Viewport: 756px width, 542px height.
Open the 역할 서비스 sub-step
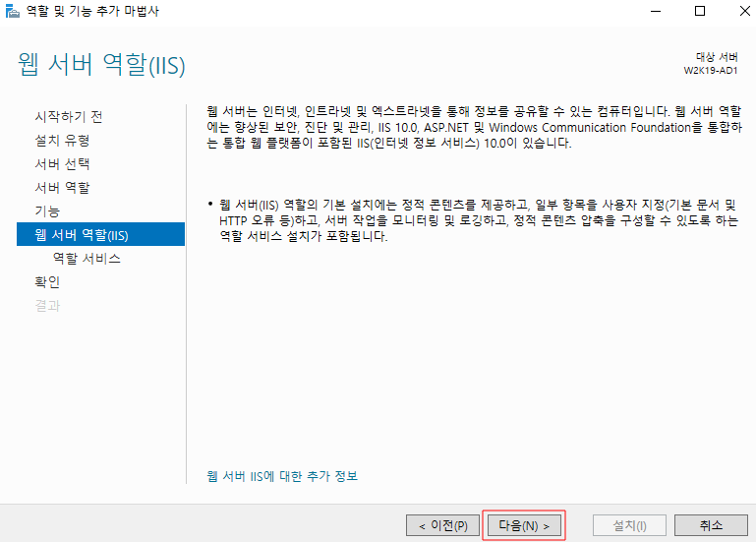[87, 258]
